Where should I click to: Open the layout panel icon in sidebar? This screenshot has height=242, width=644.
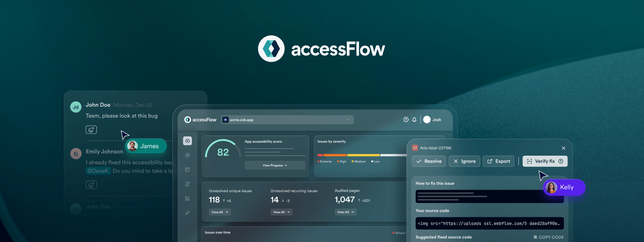click(187, 170)
